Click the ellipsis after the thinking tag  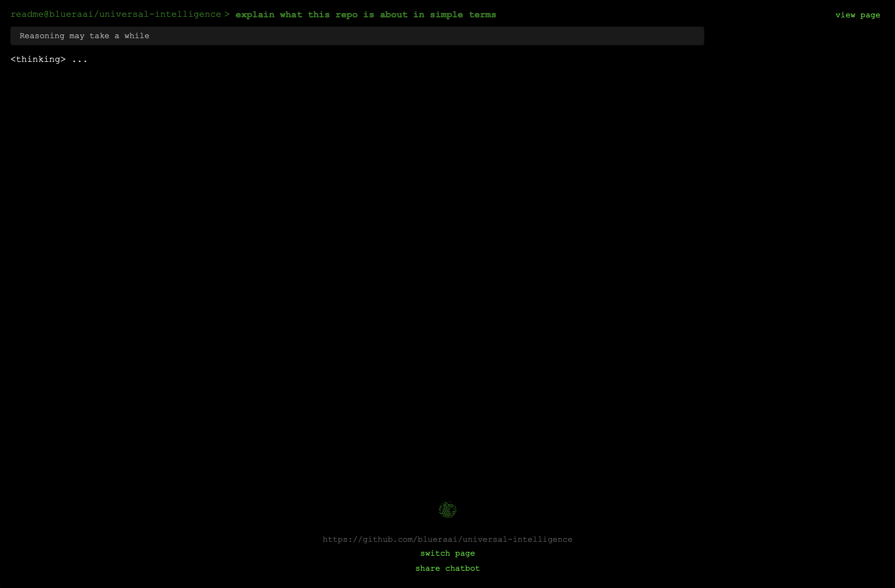tap(80, 59)
